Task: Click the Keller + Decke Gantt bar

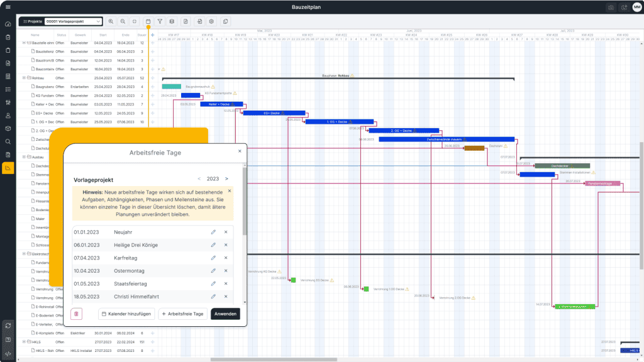Action: 213,104
